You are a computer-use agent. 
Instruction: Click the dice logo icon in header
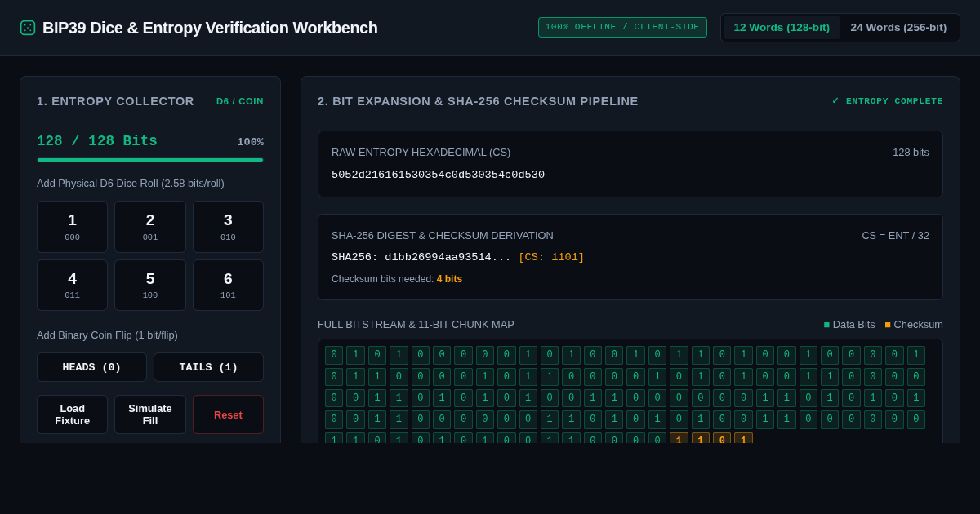coord(28,28)
